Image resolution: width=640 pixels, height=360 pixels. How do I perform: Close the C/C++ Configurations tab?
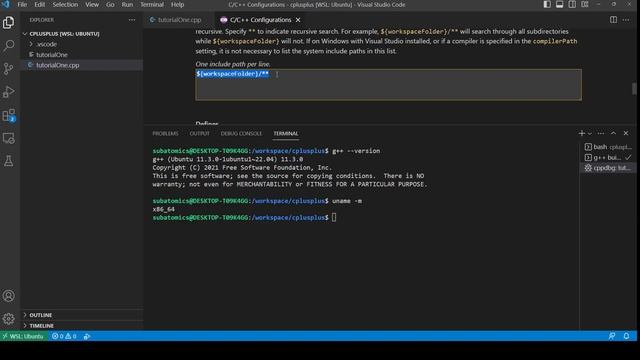click(298, 20)
